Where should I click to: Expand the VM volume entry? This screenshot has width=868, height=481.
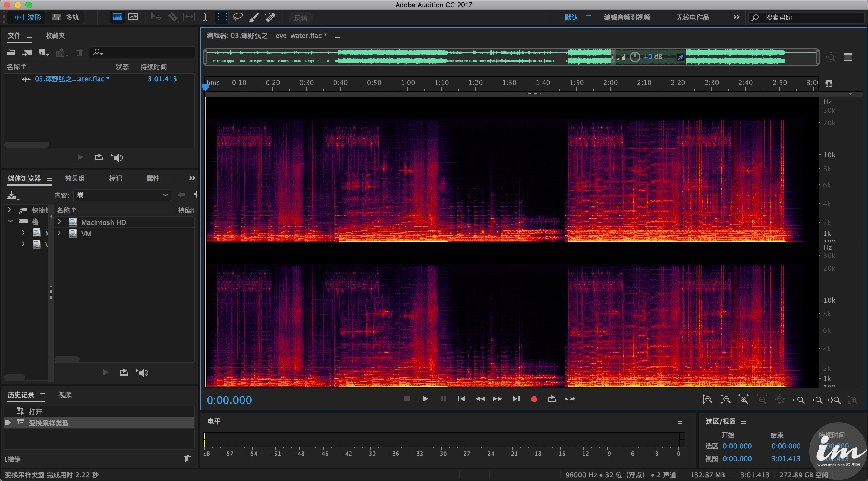(x=60, y=234)
